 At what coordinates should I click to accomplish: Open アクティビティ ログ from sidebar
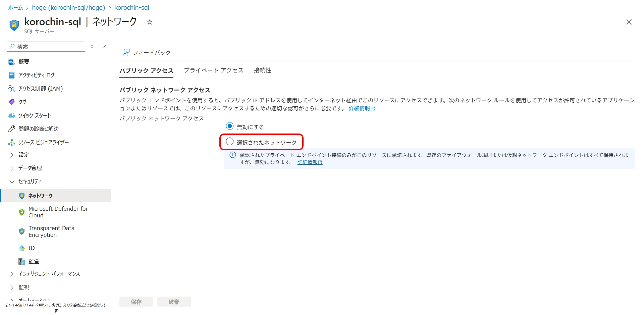pyautogui.click(x=36, y=75)
